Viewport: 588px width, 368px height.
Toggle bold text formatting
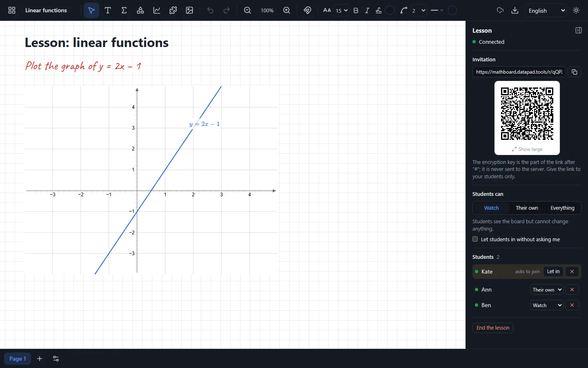click(x=356, y=11)
